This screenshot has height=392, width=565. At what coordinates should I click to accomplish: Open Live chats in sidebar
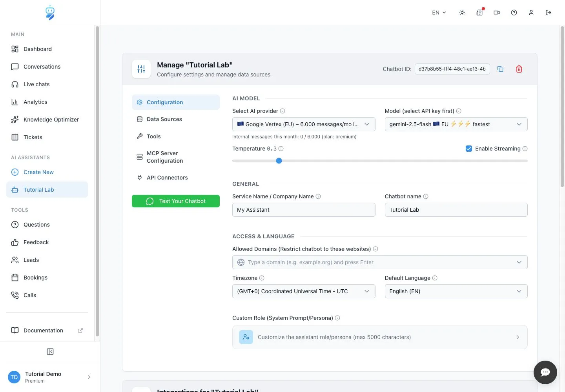(47, 84)
